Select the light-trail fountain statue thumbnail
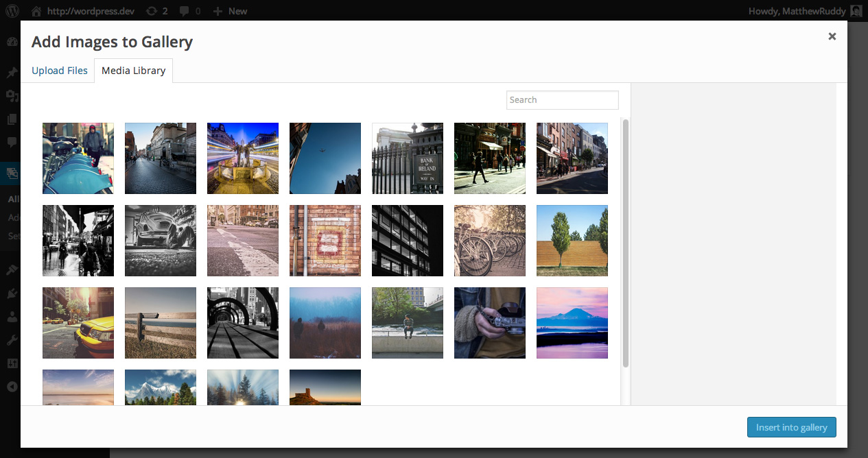868x458 pixels. click(x=243, y=158)
